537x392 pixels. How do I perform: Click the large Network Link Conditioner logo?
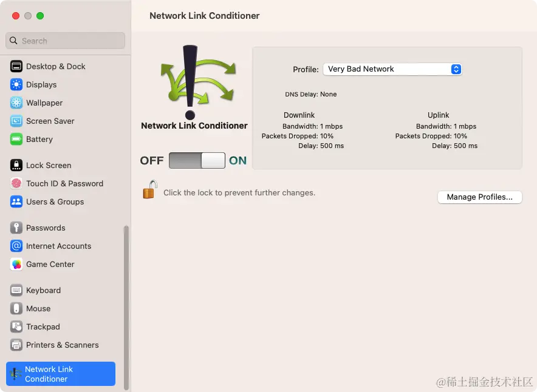coord(197,82)
